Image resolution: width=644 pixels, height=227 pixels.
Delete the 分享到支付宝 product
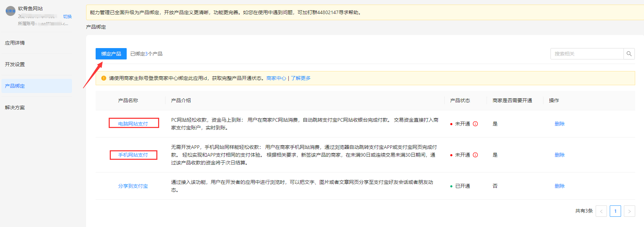click(x=560, y=186)
